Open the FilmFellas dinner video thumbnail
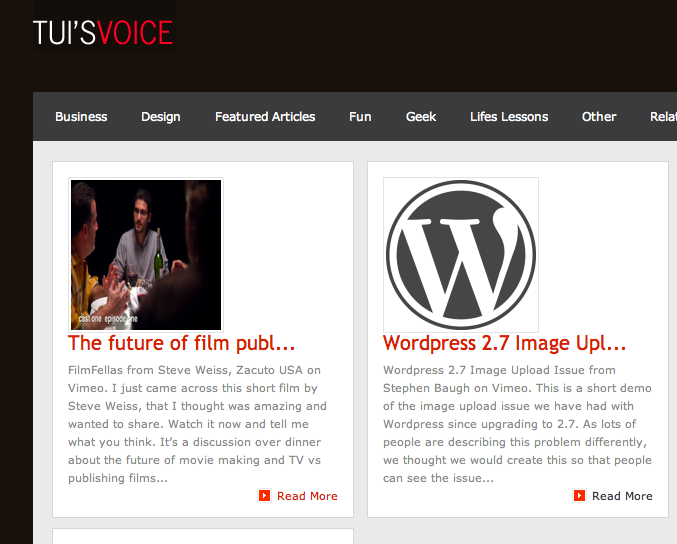Viewport: 677px width, 544px height. coord(146,255)
